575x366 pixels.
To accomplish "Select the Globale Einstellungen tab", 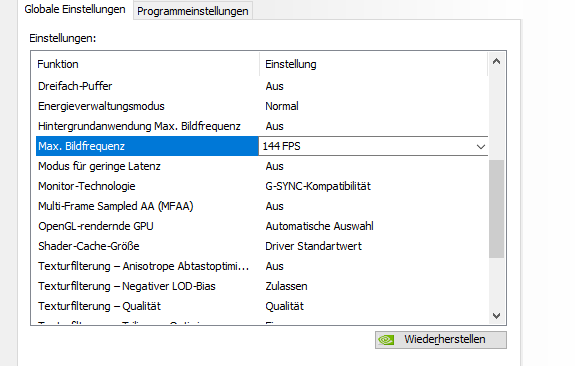I will coord(75,10).
